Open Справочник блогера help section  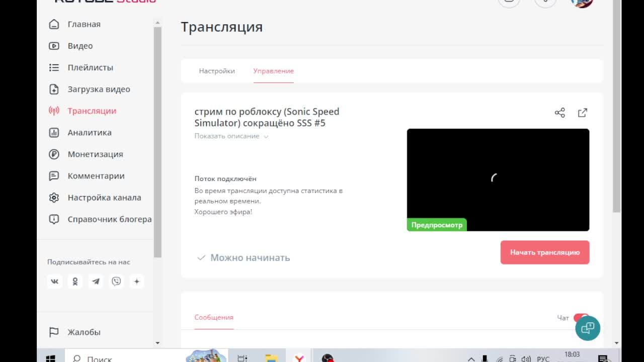pos(110,219)
